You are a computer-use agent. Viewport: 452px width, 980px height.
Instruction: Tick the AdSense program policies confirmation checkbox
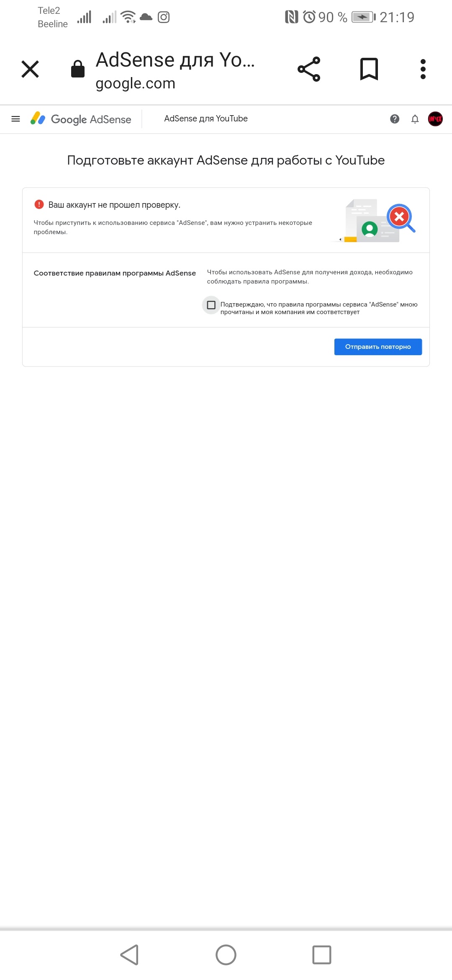(x=211, y=305)
